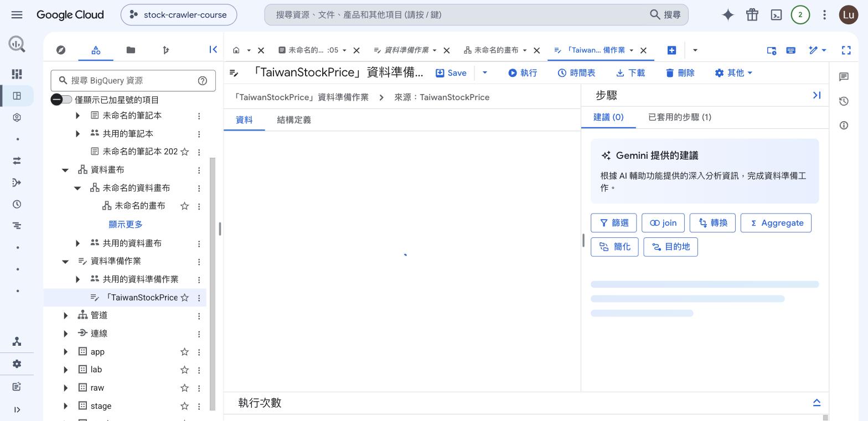
Task: Switch to the 資料準備作業 editor tab
Action: (x=406, y=50)
